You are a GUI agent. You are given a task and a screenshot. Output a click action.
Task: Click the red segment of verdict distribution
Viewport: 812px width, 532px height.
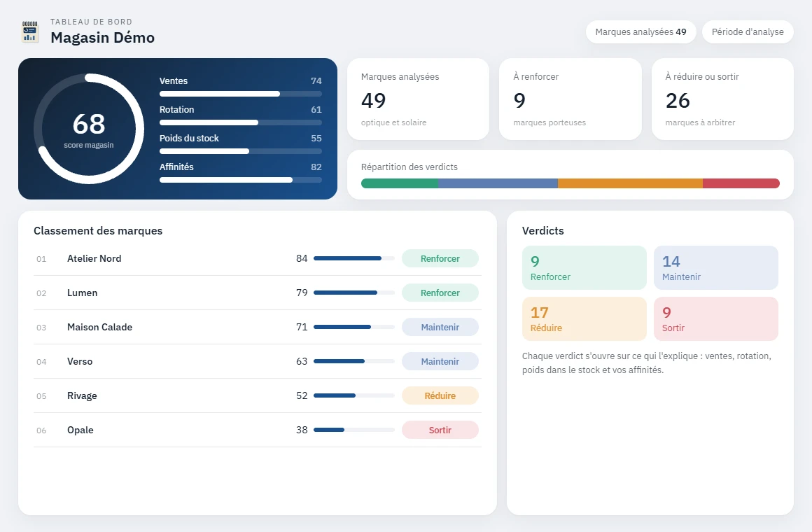741,183
